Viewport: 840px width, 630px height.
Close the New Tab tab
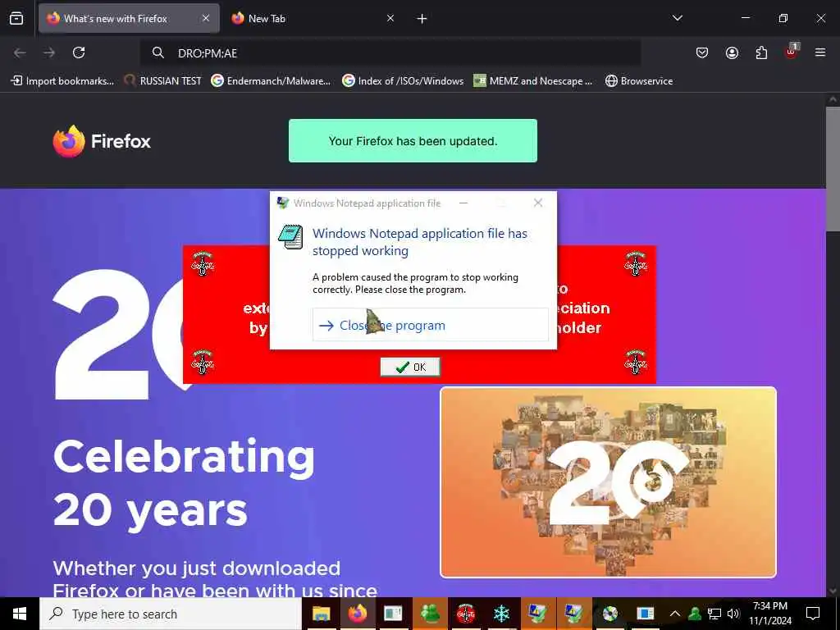390,19
